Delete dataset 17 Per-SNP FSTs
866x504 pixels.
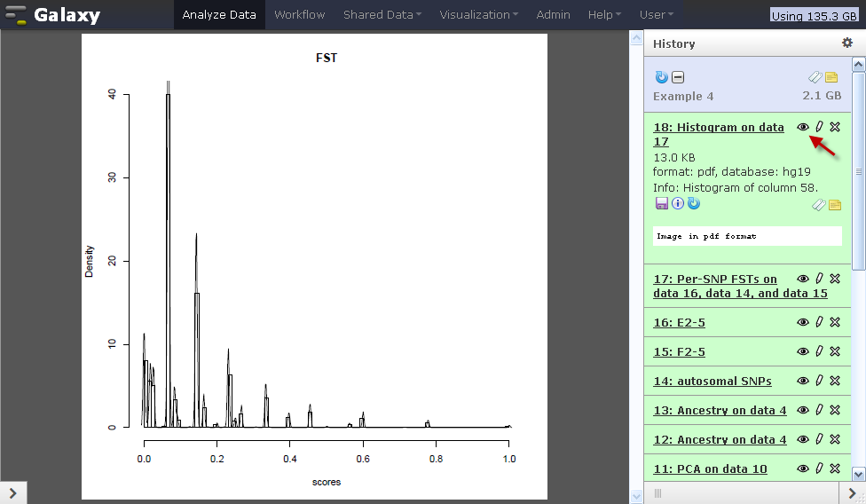pyautogui.click(x=835, y=279)
